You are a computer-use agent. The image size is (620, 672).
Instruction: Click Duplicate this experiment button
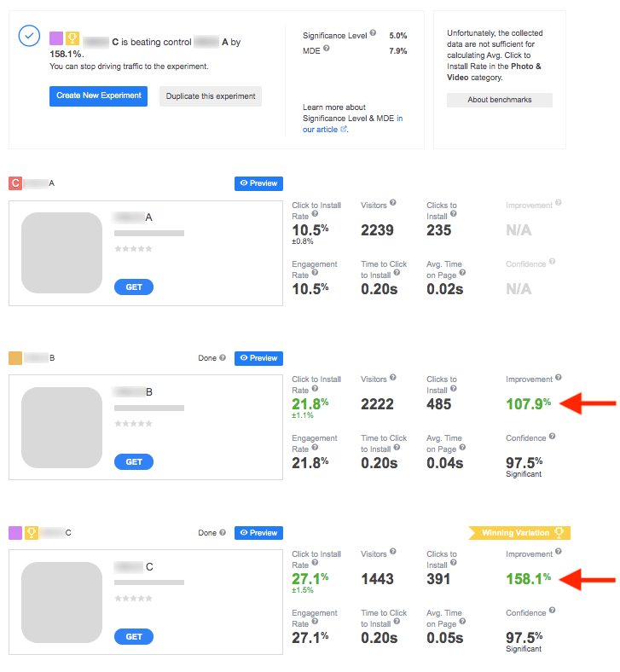coord(211,96)
